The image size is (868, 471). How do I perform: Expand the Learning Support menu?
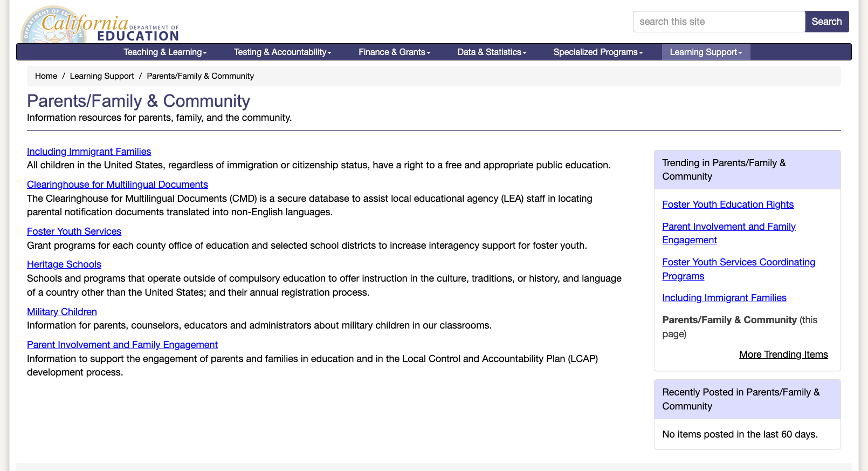pos(706,52)
